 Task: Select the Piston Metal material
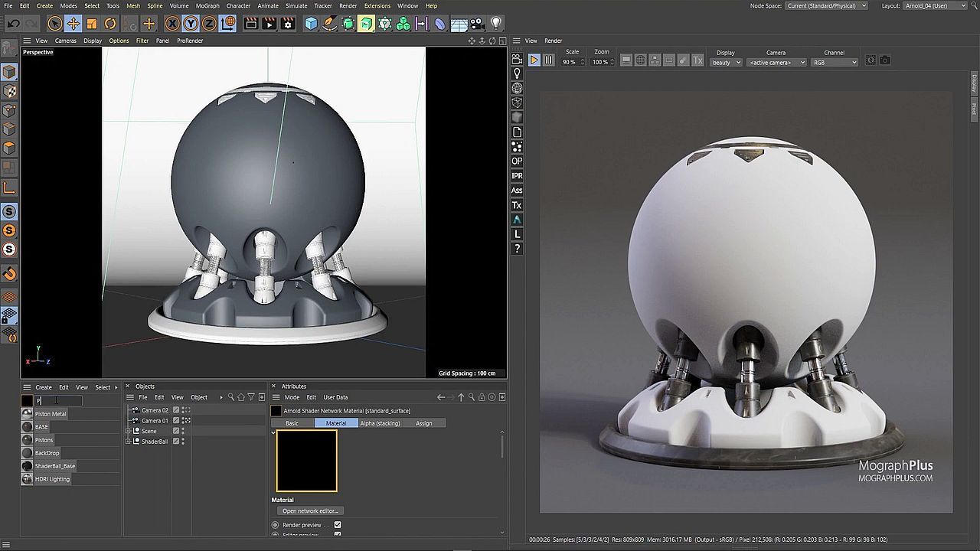click(51, 414)
